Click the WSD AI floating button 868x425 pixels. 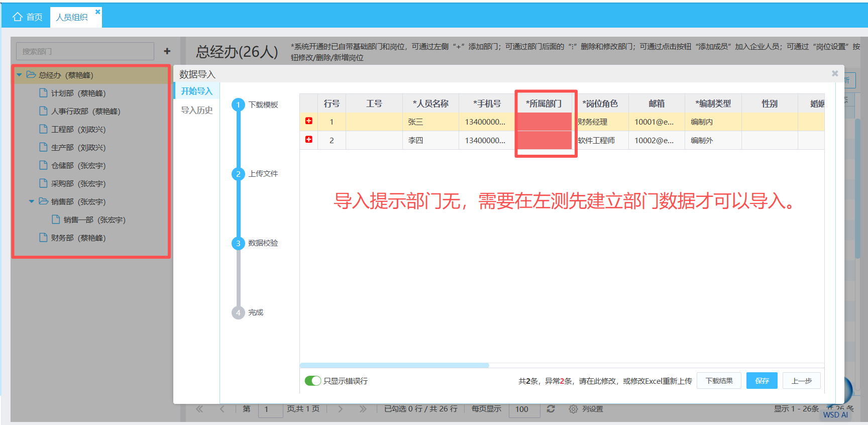point(836,414)
